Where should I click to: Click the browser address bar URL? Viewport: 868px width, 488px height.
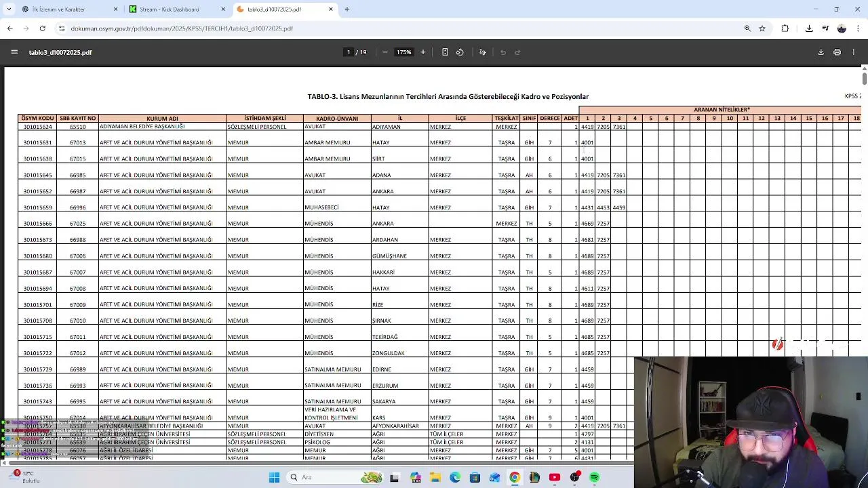click(x=182, y=28)
